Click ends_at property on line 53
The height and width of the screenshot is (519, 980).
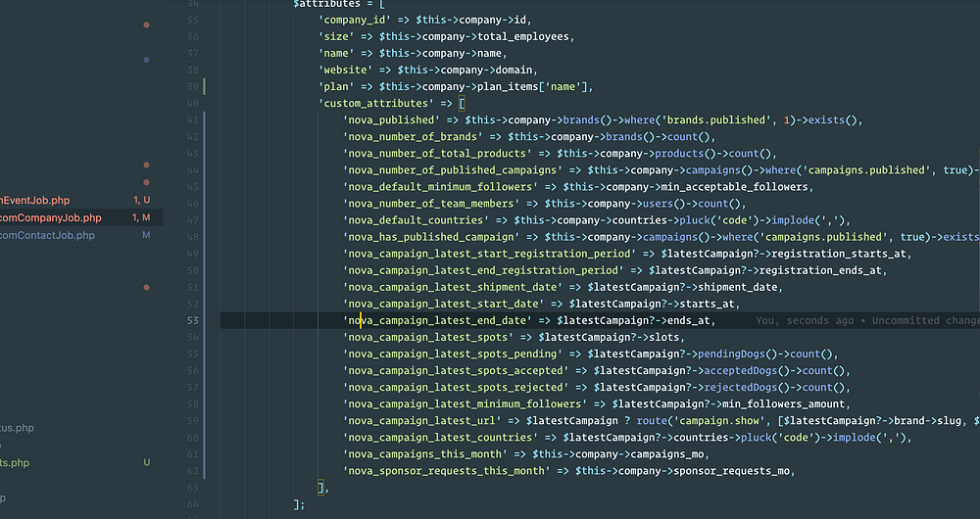(x=689, y=320)
